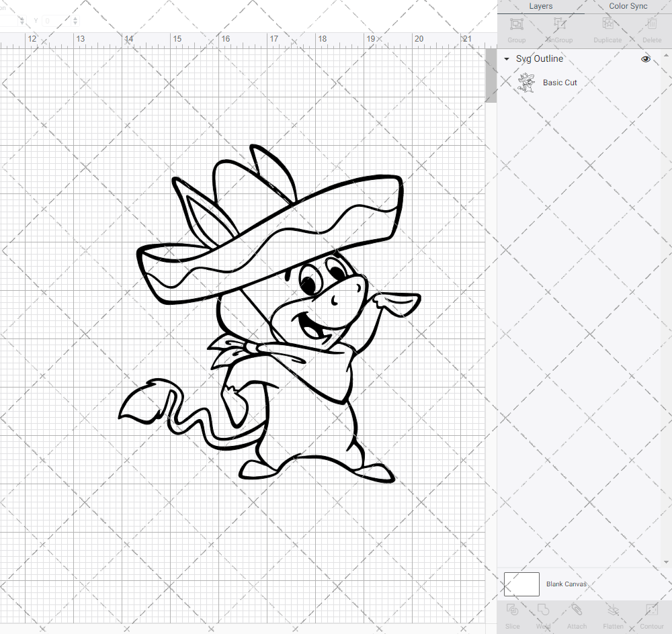672x634 pixels.
Task: Click the Basic Cut layer thumbnail
Action: 527,82
